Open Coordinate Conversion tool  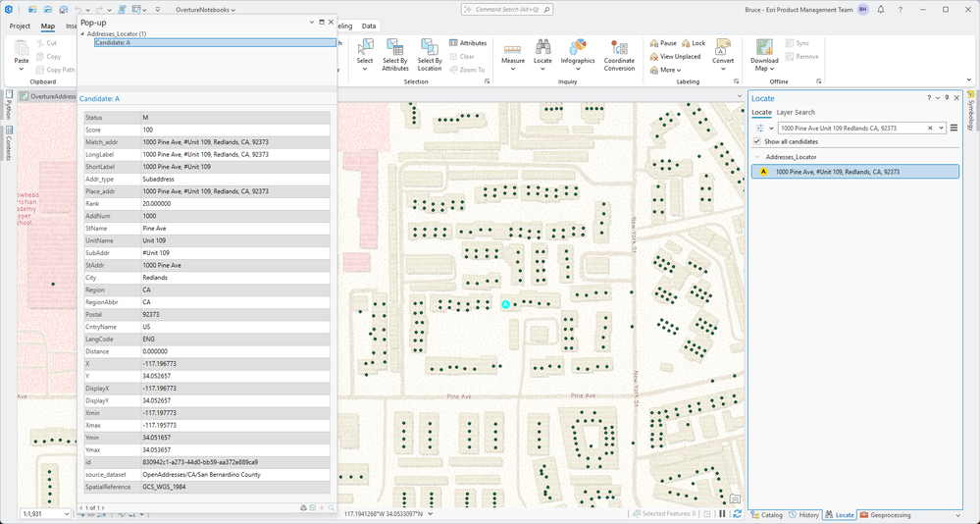[619, 53]
